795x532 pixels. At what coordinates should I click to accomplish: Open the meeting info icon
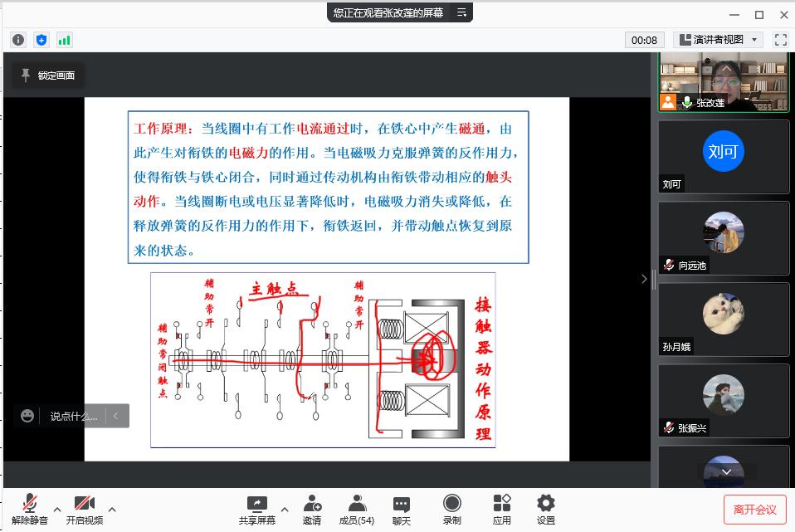pyautogui.click(x=18, y=40)
